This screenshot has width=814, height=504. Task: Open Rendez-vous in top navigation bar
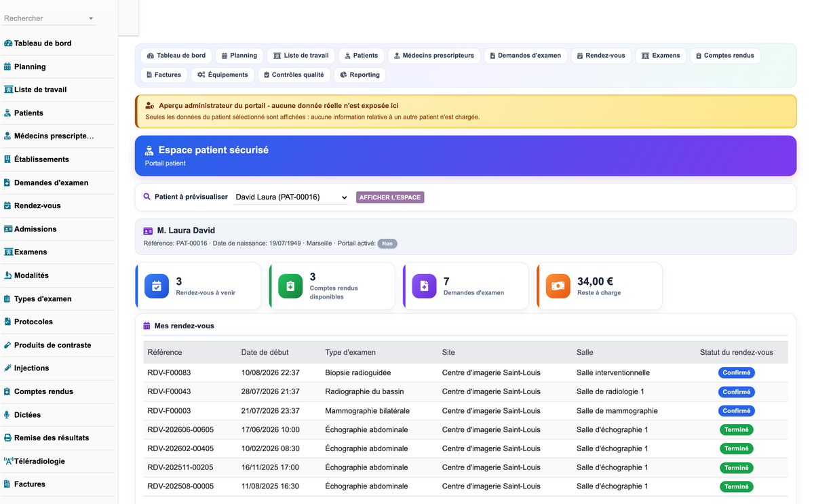(x=601, y=56)
